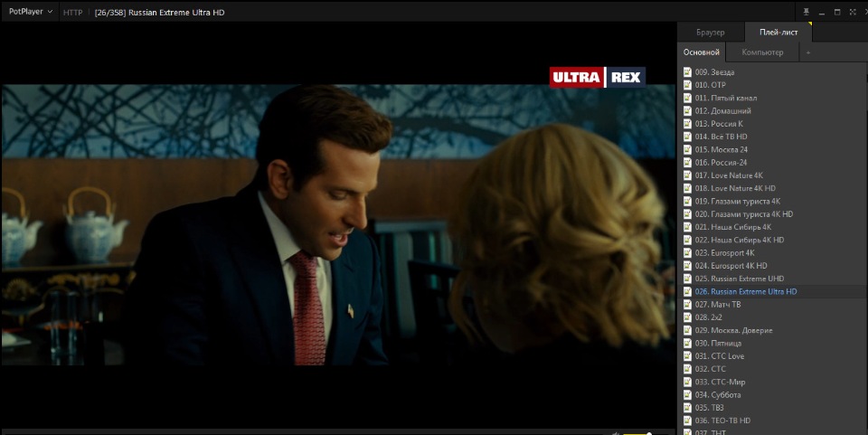Screen dimensions: 868x435
Task: Select playlist entry 036. ТЕО-ТВ HD
Action: [x=772, y=421]
